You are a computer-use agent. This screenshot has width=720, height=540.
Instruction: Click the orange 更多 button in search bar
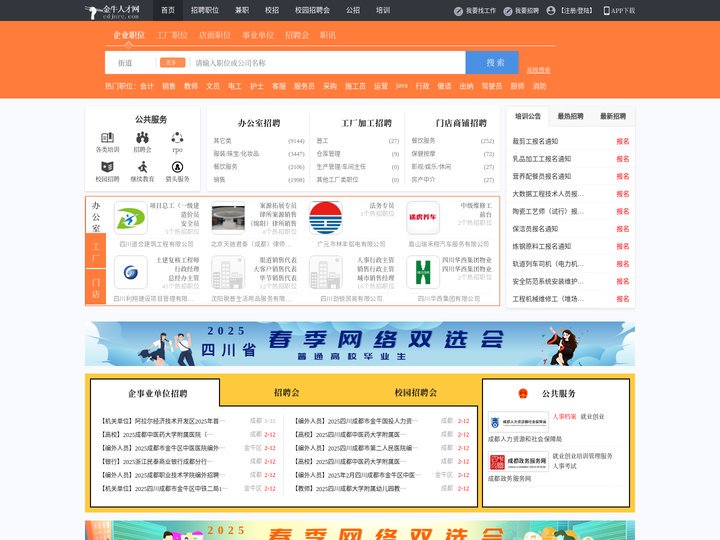pos(172,62)
